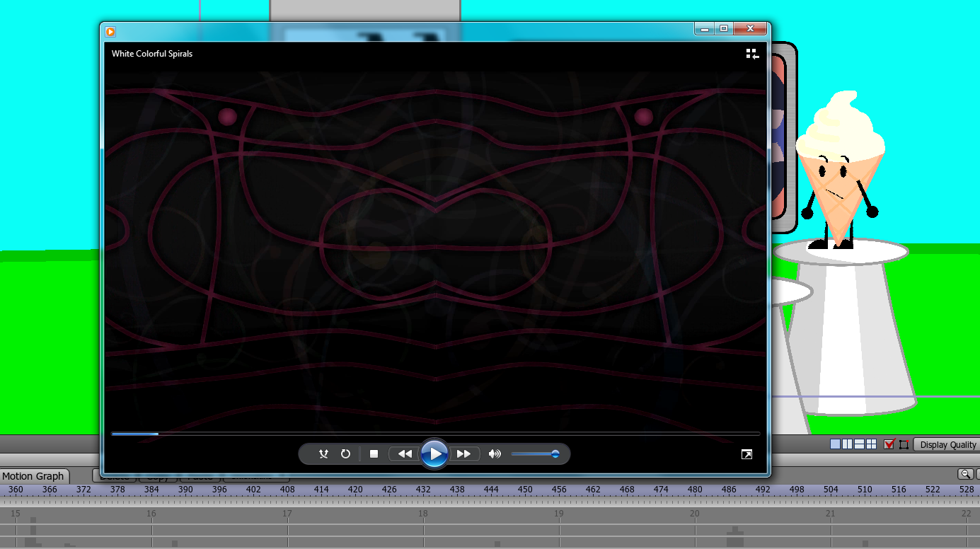980x549 pixels.
Task: Select single pane view layout
Action: (836, 444)
